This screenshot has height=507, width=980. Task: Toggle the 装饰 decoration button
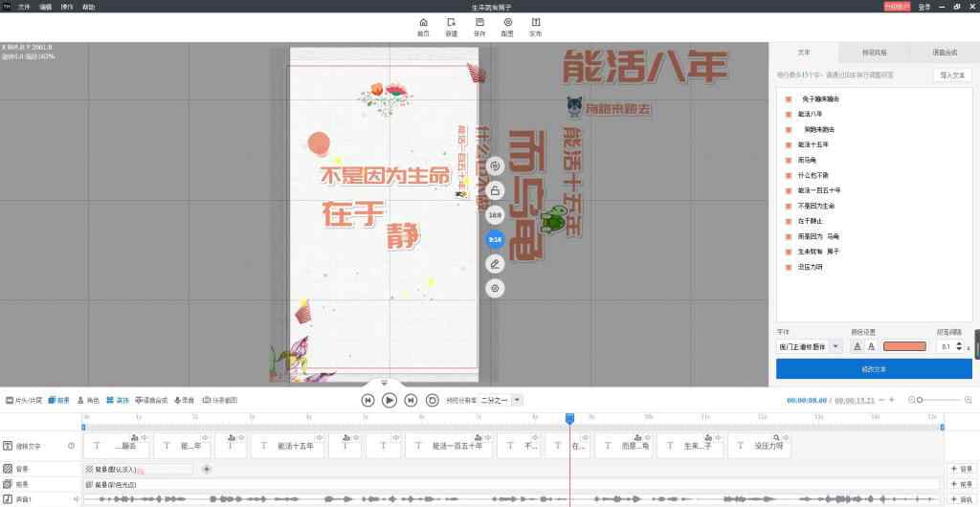pos(117,400)
